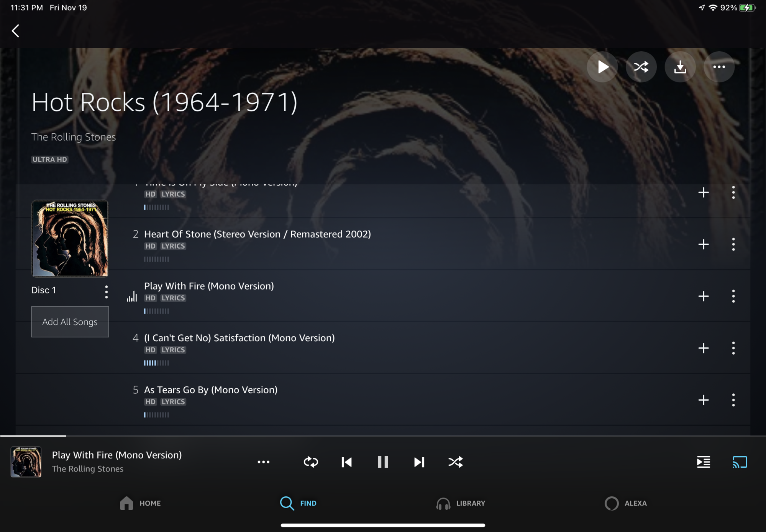Viewport: 766px width, 532px height.
Task: Add Heart Of Stone to library
Action: 703,244
